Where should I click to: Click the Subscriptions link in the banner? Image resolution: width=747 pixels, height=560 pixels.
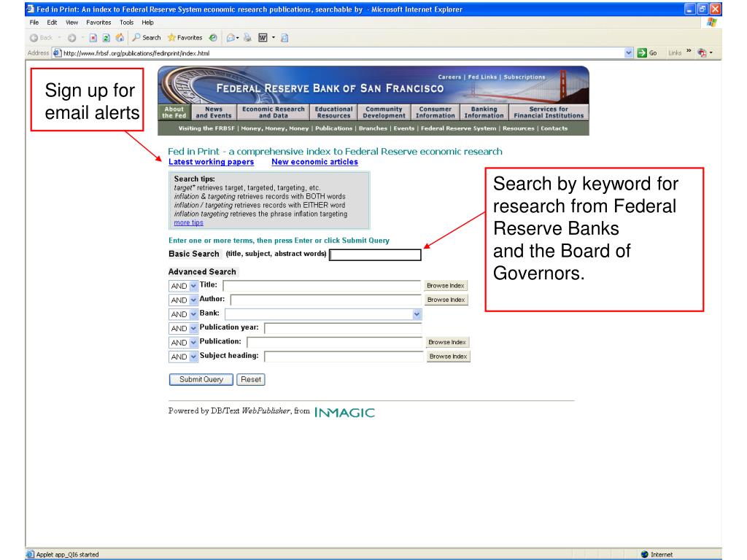pos(525,77)
